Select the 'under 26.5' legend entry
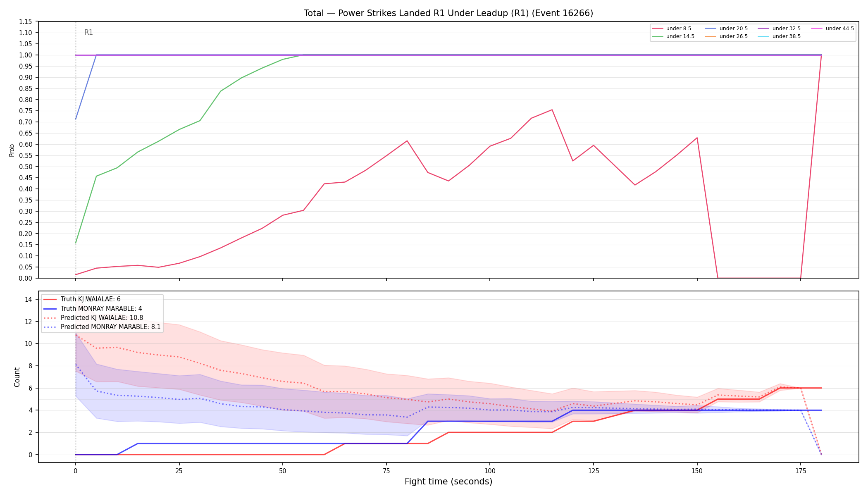Viewport: 868px width, 496px height. tap(726, 36)
